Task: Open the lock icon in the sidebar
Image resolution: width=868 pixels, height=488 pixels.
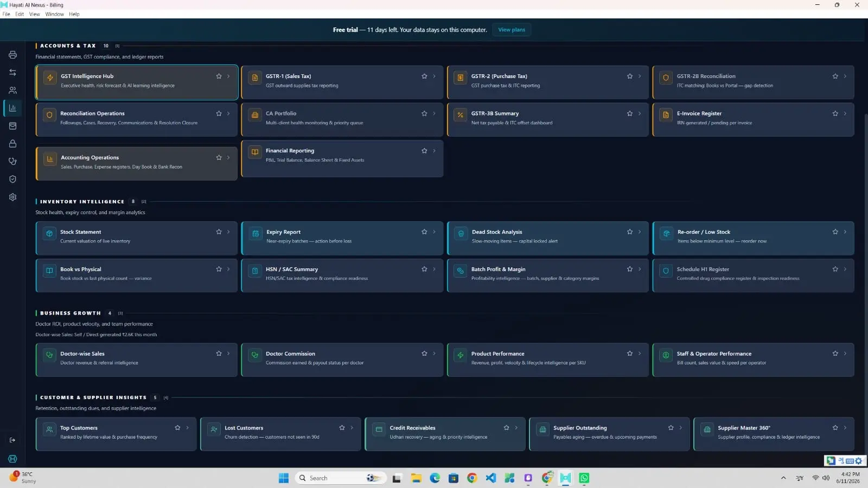Action: coord(12,144)
